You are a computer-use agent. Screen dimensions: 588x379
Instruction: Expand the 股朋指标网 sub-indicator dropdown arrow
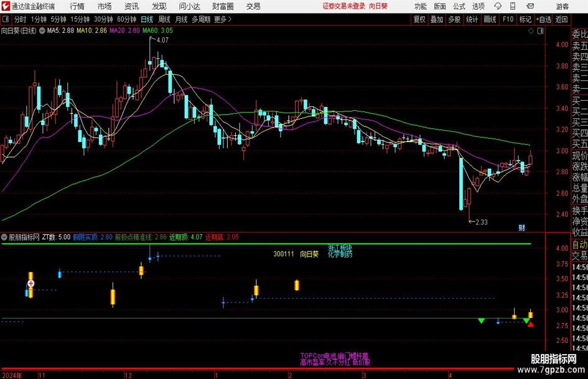pyautogui.click(x=4, y=237)
